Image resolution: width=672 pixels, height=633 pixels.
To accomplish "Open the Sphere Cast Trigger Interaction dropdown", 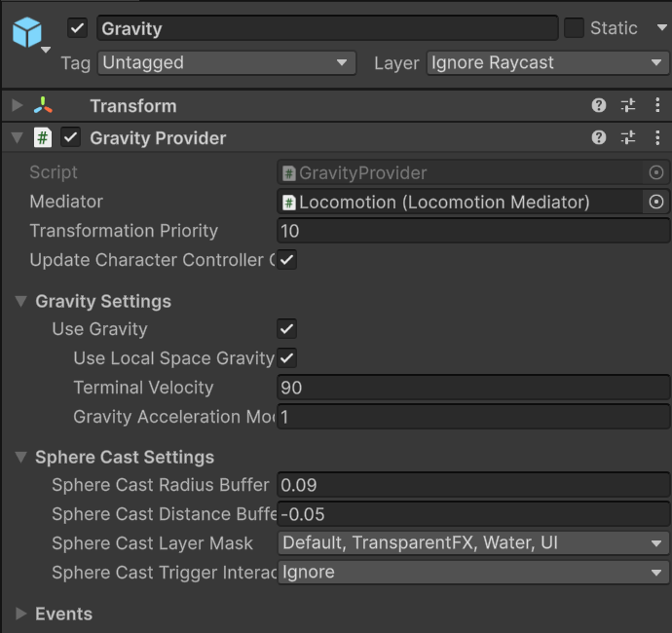I will 473,573.
